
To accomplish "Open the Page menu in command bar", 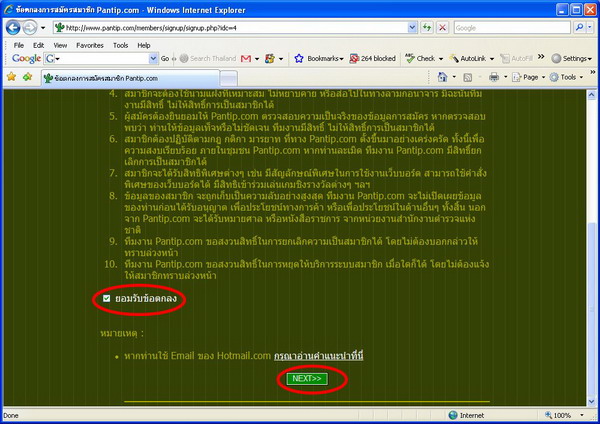I will [x=528, y=77].
